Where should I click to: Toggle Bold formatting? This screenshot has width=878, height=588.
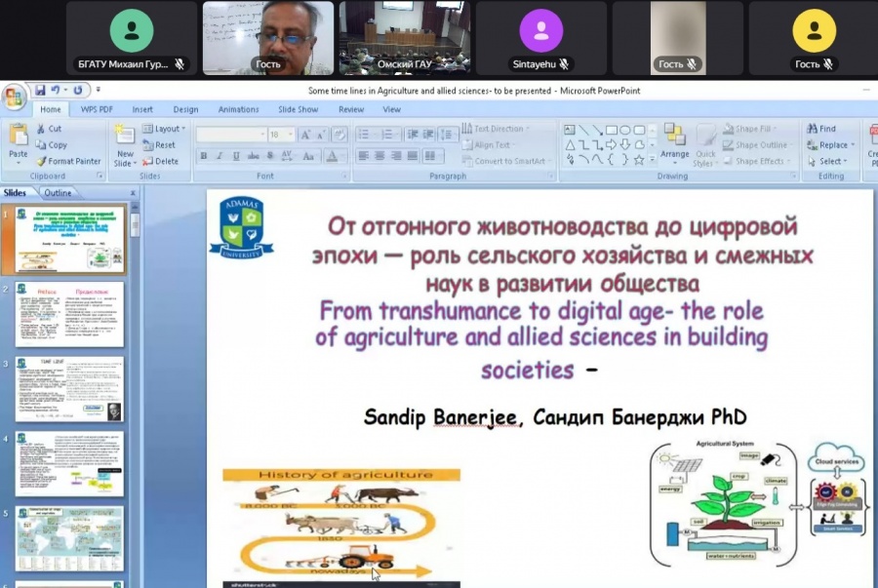coord(204,156)
